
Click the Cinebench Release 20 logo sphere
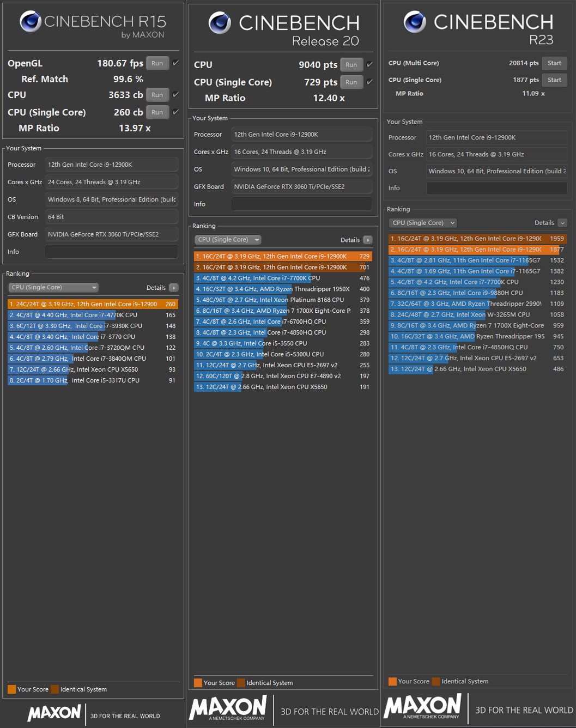(220, 23)
